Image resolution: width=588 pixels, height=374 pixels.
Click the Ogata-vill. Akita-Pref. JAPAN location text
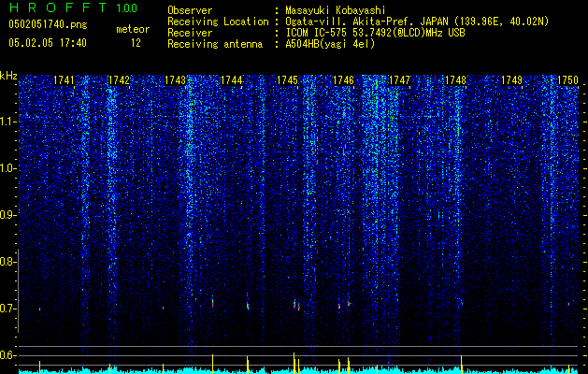point(417,22)
